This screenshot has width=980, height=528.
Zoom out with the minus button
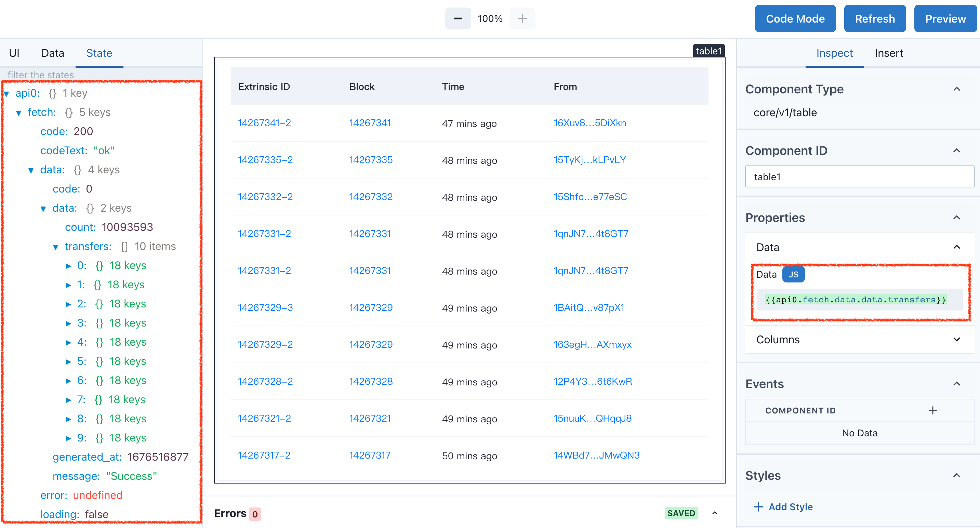coord(458,18)
